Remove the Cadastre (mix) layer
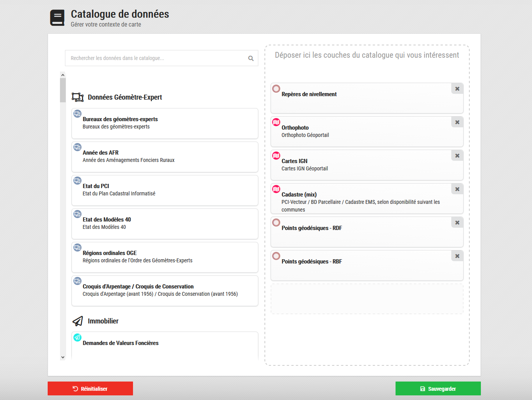Image resolution: width=532 pixels, height=400 pixels. click(x=457, y=189)
